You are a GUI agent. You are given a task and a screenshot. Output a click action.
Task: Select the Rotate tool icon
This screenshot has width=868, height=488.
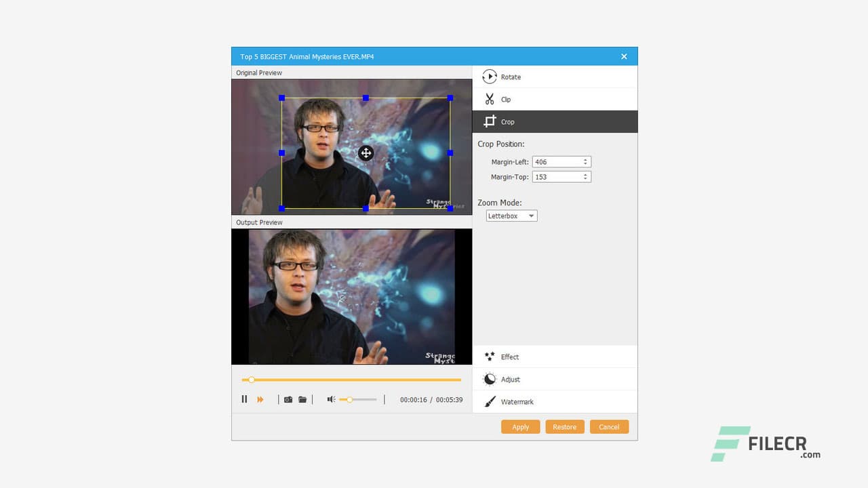pyautogui.click(x=490, y=77)
